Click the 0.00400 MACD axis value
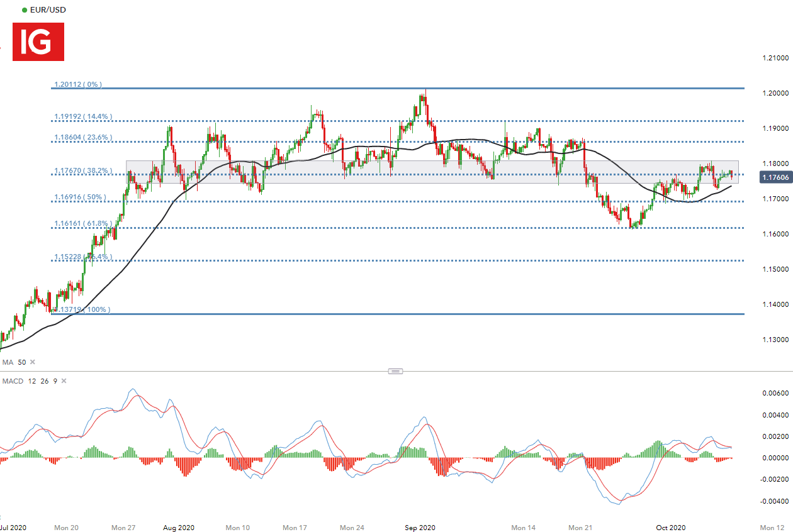The width and height of the screenshot is (793, 532). (x=775, y=415)
